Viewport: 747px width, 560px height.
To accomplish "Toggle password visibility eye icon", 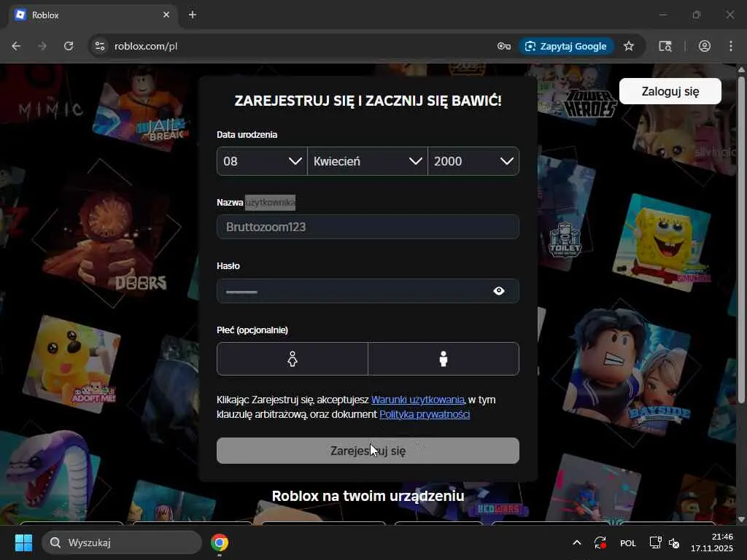I will (499, 291).
